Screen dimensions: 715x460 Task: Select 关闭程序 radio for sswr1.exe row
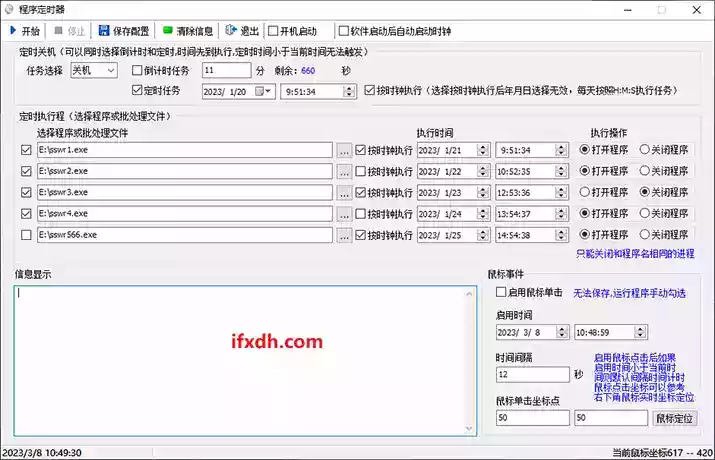coord(646,150)
